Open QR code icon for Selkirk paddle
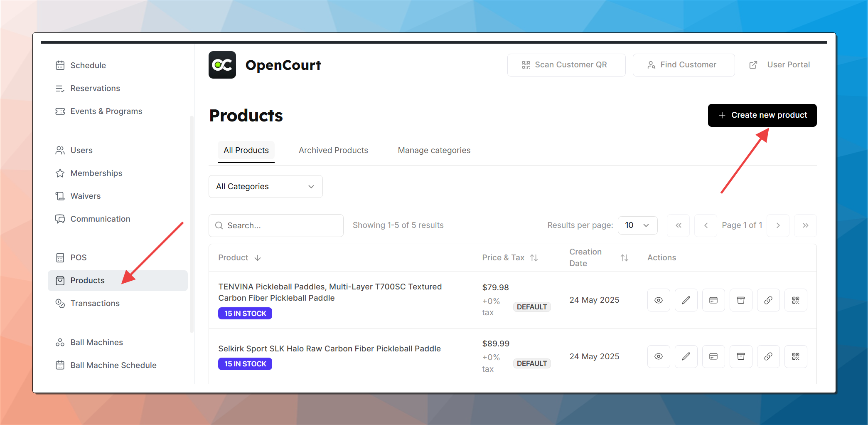 pos(795,356)
